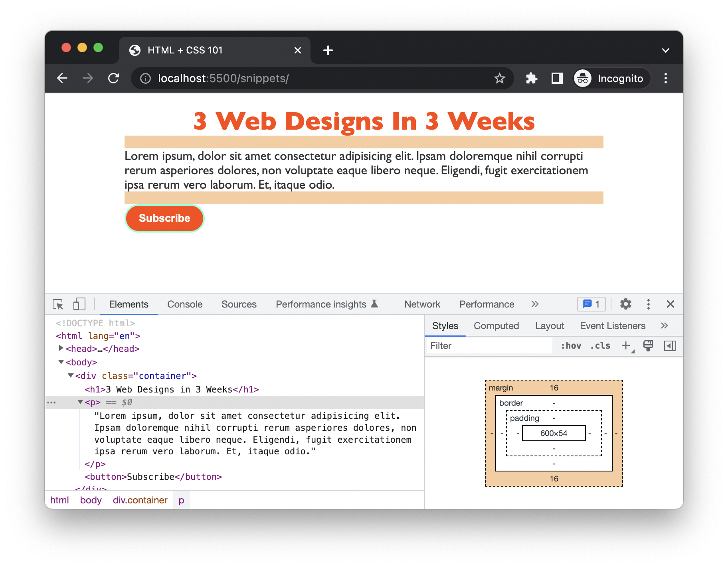Reload the page

[x=114, y=78]
